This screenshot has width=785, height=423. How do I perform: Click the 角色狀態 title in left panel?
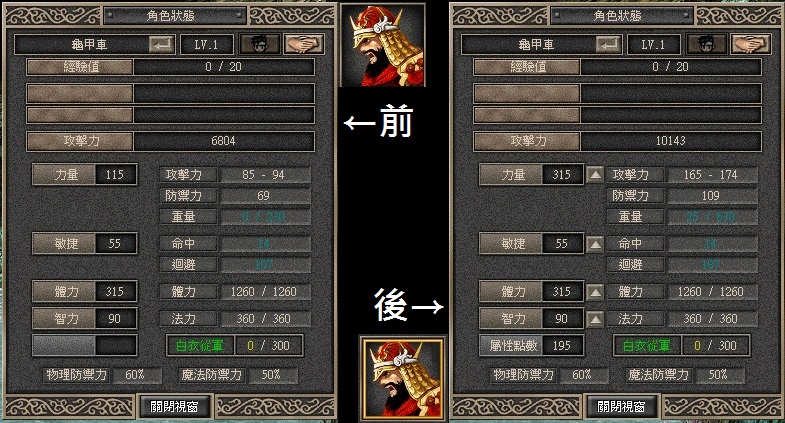click(x=170, y=16)
